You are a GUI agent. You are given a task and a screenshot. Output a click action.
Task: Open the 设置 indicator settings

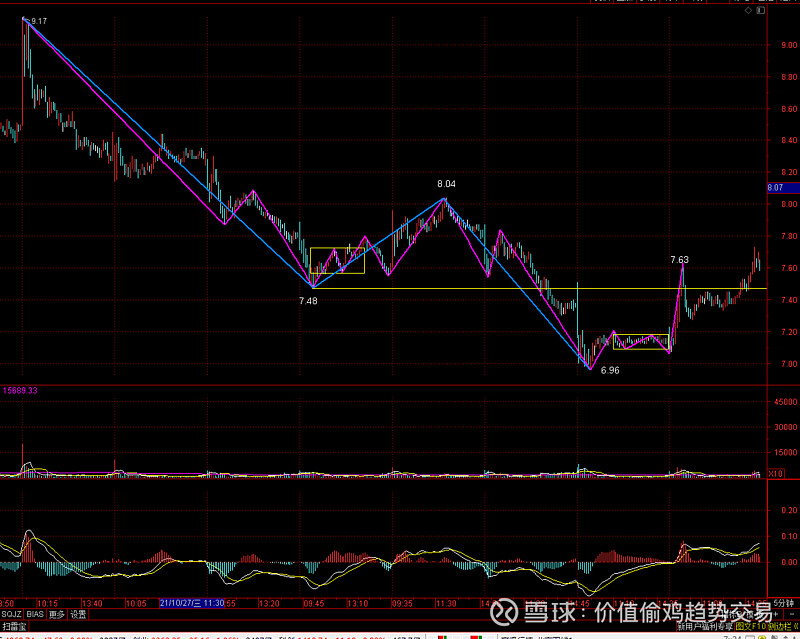point(79,615)
